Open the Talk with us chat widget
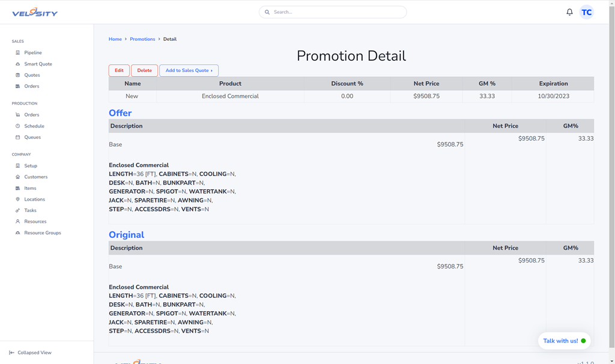 tap(564, 341)
